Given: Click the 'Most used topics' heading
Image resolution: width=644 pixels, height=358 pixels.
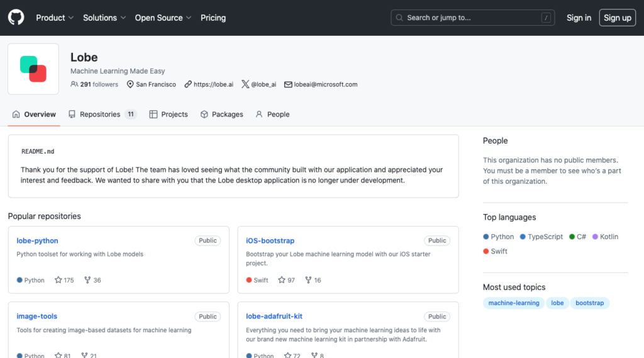Looking at the screenshot, I should (514, 288).
